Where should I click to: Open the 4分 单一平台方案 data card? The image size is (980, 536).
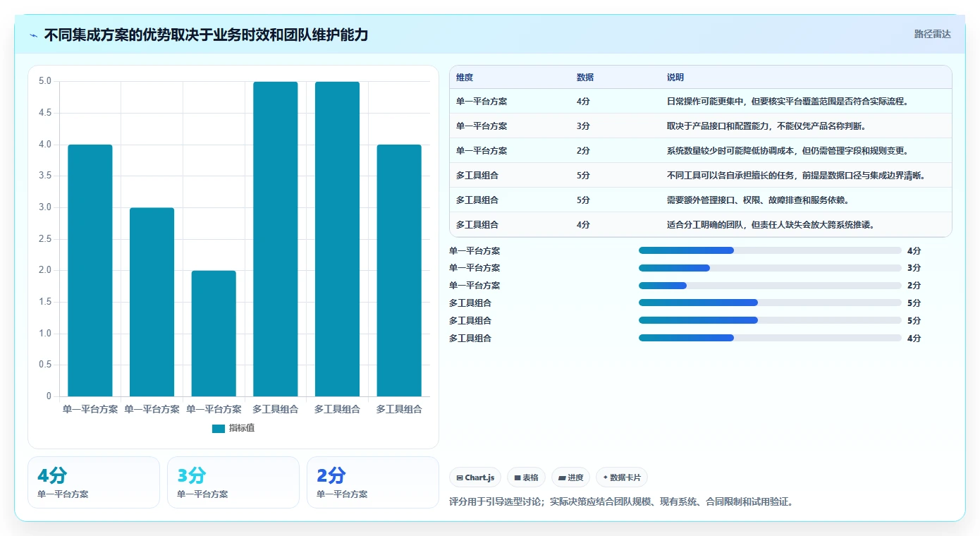(94, 482)
